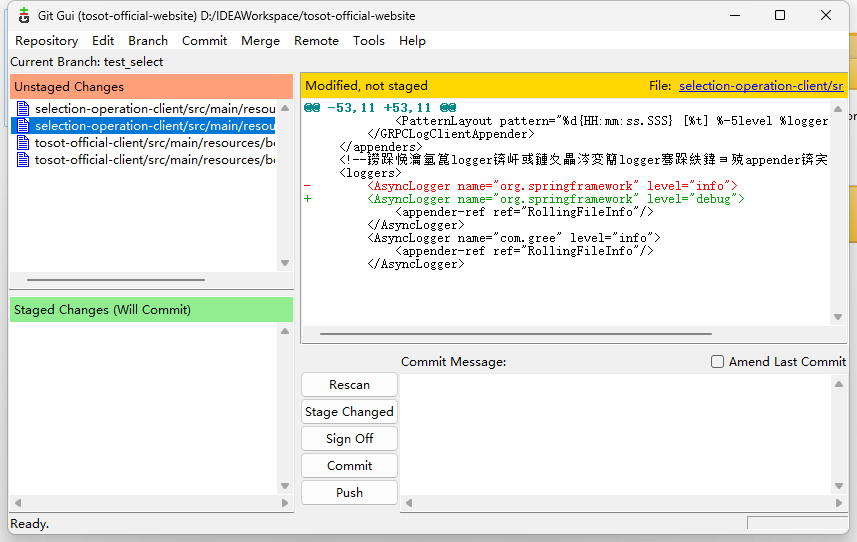Click the Git Gui icon in the title bar
Screen dimensions: 857x542
pyautogui.click(x=23, y=16)
